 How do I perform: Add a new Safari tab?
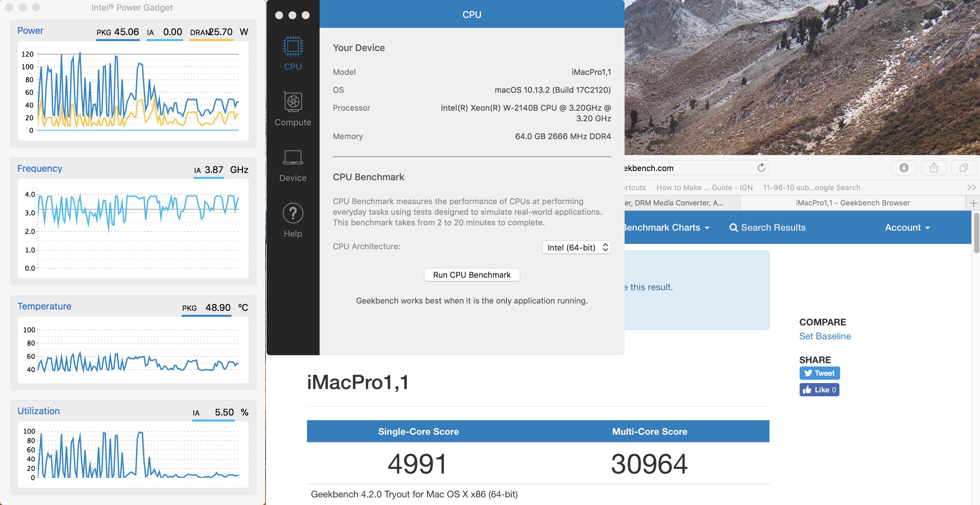(973, 203)
